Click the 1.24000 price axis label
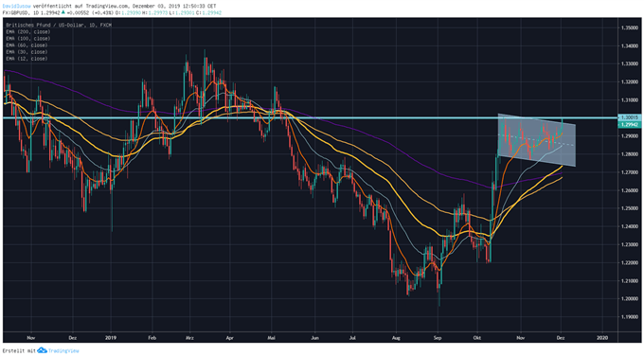Viewport: 644px width, 357px height. pos(629,226)
